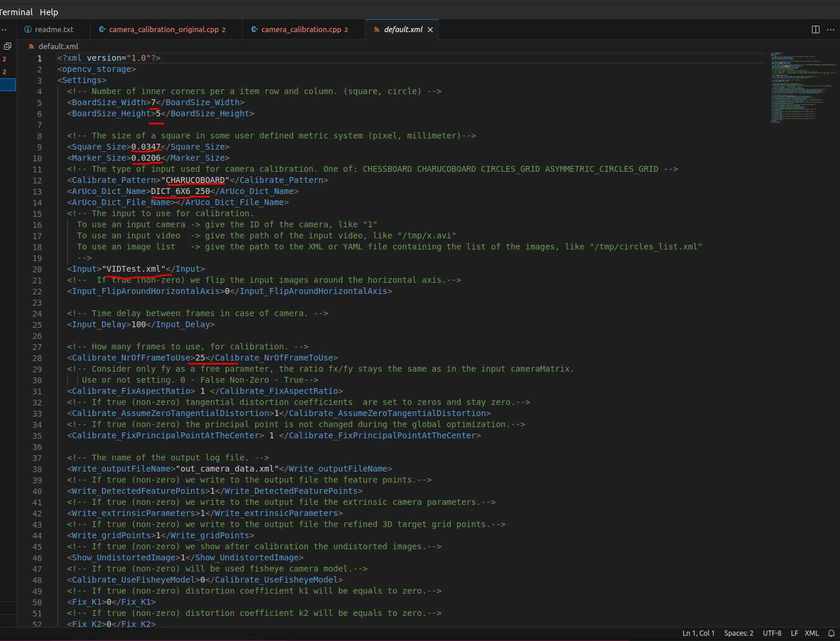Click the Show_UndistortedImage opening tag
Image resolution: width=840 pixels, height=641 pixels.
click(124, 558)
